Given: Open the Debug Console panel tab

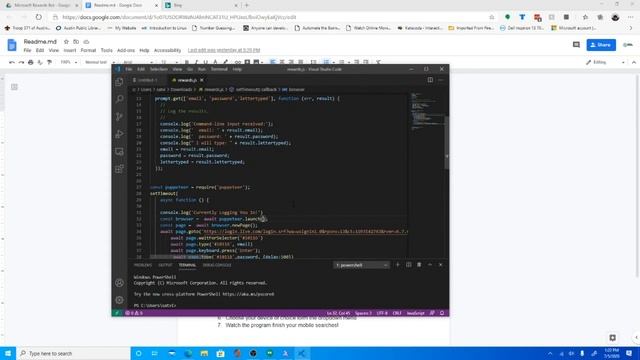Looking at the screenshot, I should pyautogui.click(x=217, y=265).
